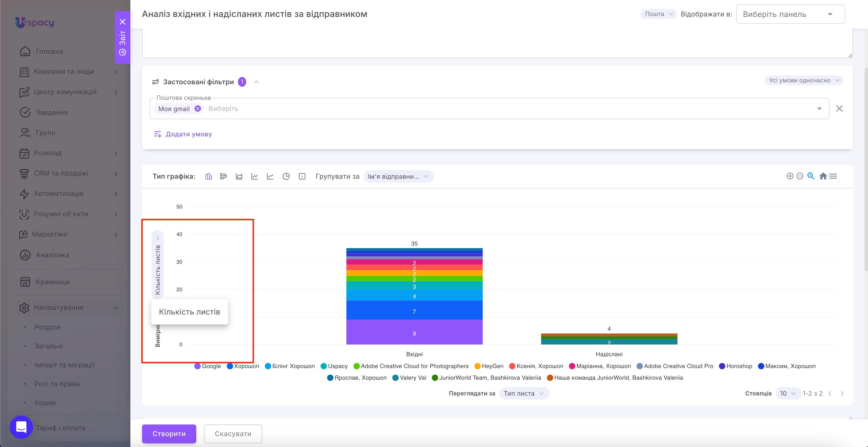Click the description text area
Image resolution: width=868 pixels, height=447 pixels.
tap(497, 43)
